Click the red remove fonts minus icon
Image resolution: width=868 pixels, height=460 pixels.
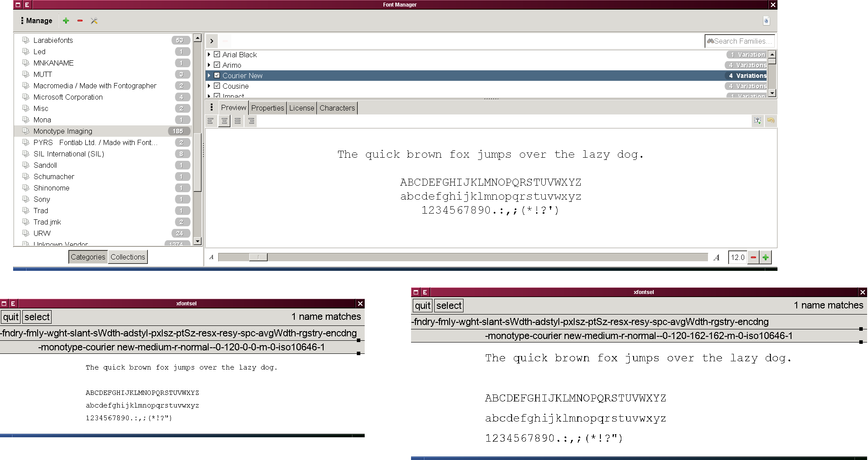pyautogui.click(x=80, y=21)
